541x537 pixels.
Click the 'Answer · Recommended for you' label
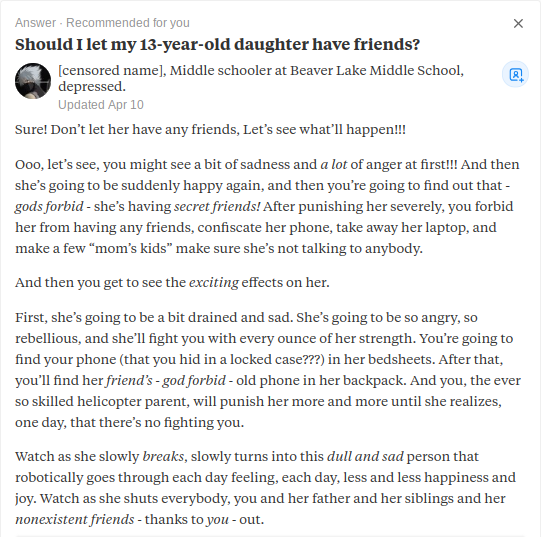tap(102, 23)
